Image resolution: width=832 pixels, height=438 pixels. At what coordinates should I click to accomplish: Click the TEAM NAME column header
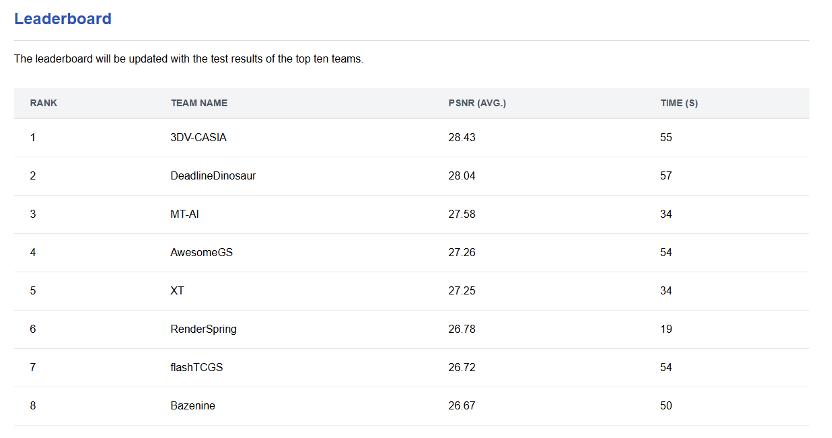(x=199, y=103)
